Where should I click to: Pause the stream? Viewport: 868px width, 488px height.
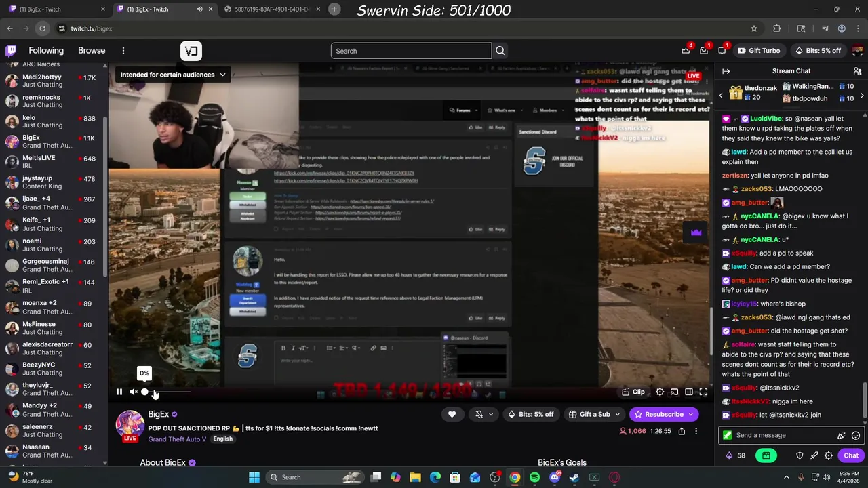(119, 392)
